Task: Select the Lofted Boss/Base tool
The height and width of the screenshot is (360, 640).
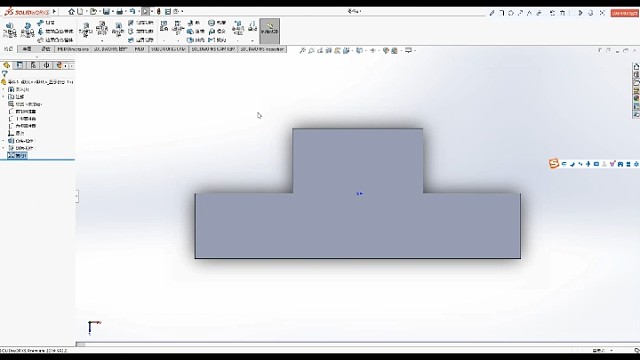Action: coord(55,31)
